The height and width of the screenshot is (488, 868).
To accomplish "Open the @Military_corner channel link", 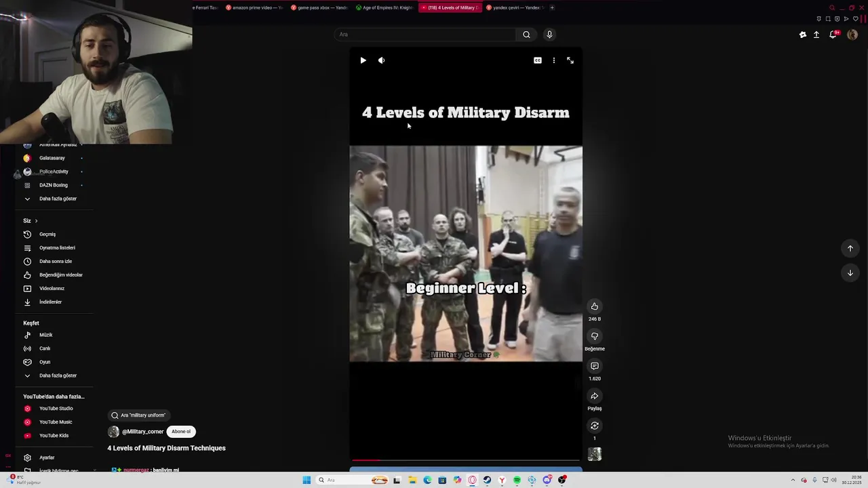I will click(142, 432).
